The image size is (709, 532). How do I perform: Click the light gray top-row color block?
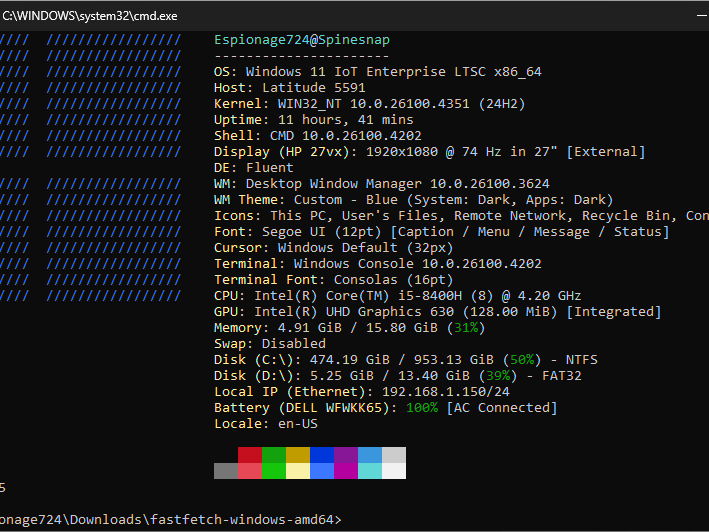pos(394,455)
